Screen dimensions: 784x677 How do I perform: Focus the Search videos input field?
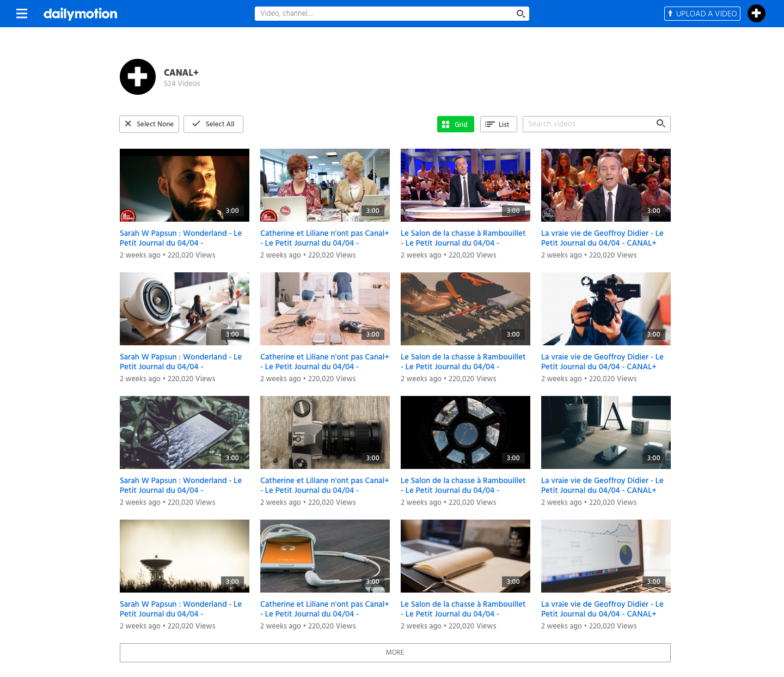point(588,124)
